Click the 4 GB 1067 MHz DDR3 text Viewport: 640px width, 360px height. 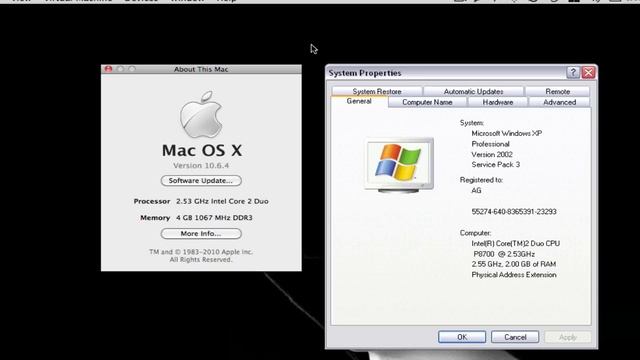pyautogui.click(x=214, y=218)
